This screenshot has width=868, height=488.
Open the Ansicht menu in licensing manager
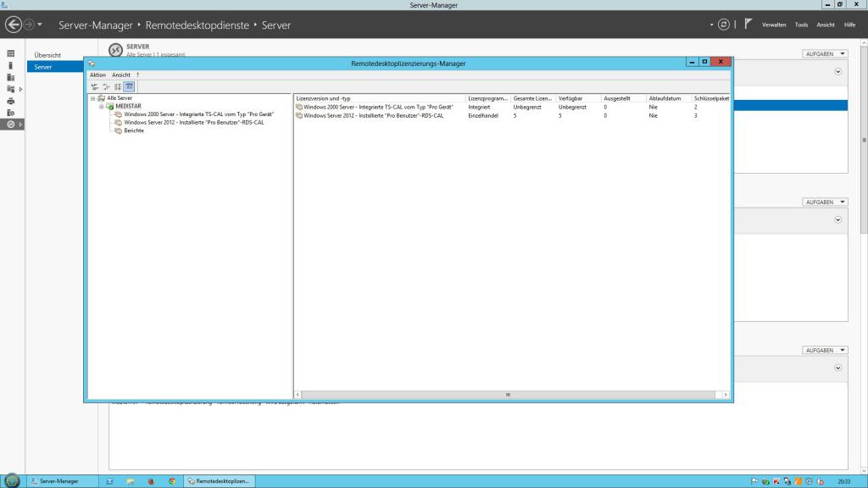tap(121, 75)
